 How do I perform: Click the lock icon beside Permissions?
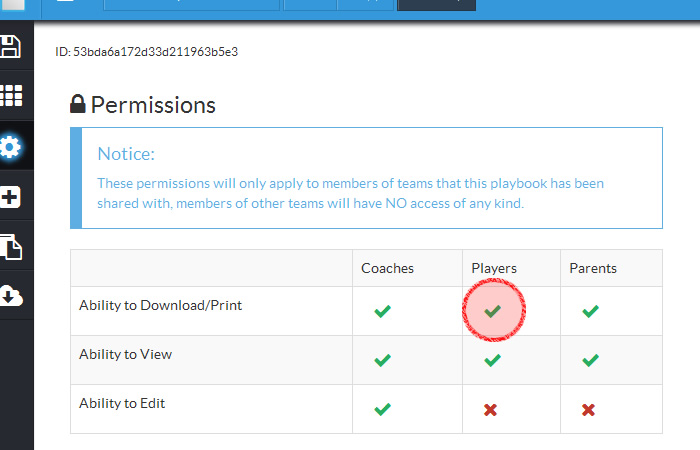(78, 104)
